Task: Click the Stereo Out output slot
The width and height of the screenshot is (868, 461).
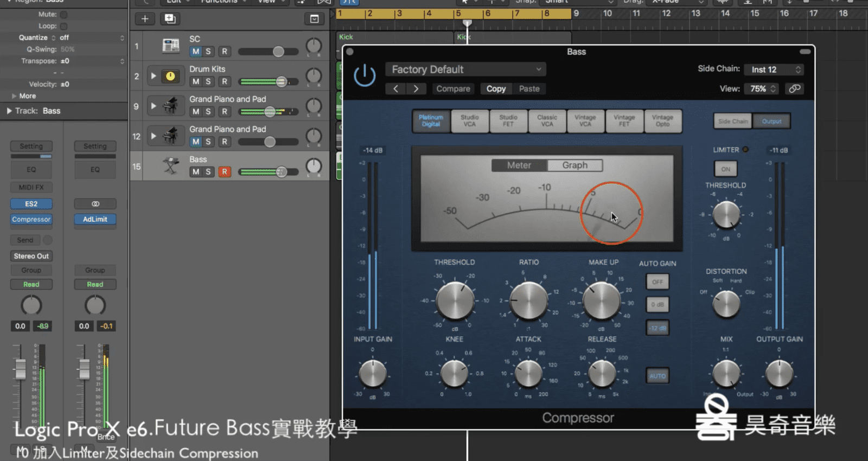Action: (x=31, y=256)
